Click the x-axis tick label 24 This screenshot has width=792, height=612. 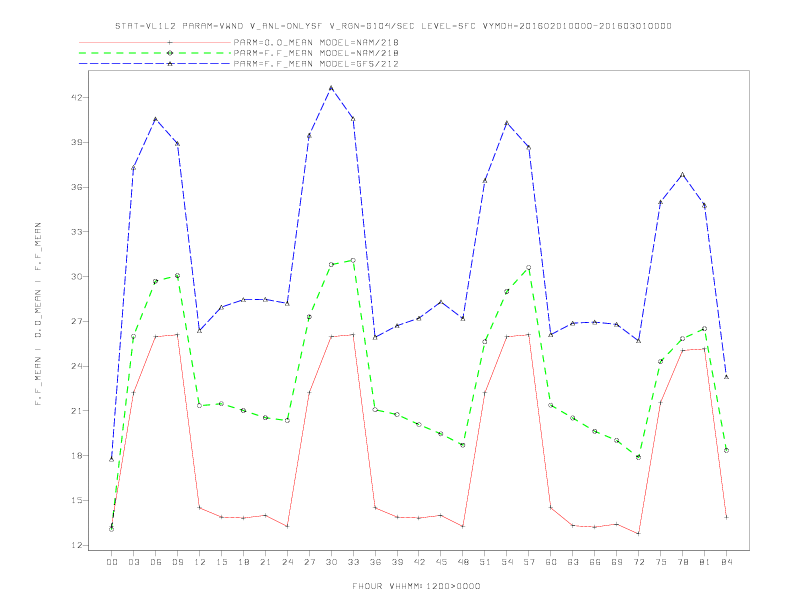click(x=287, y=562)
